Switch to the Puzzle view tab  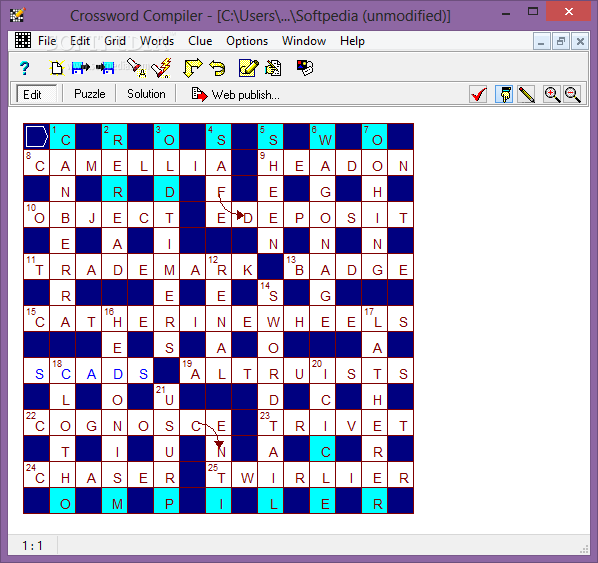(90, 94)
